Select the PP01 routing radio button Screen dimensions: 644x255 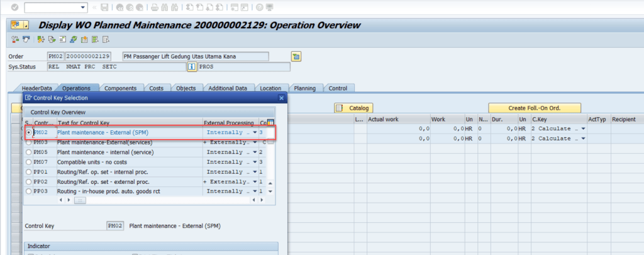pyautogui.click(x=28, y=171)
